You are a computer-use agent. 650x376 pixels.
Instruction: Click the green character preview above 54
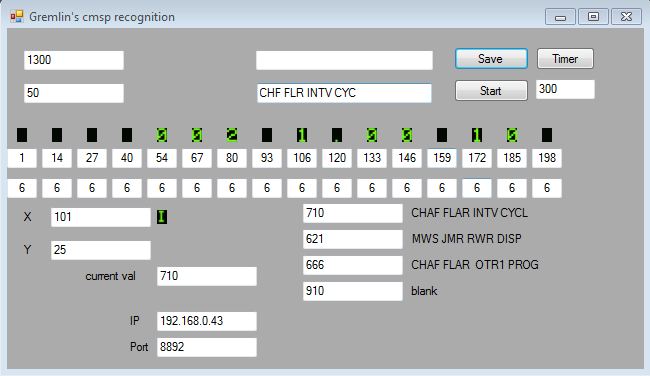162,135
